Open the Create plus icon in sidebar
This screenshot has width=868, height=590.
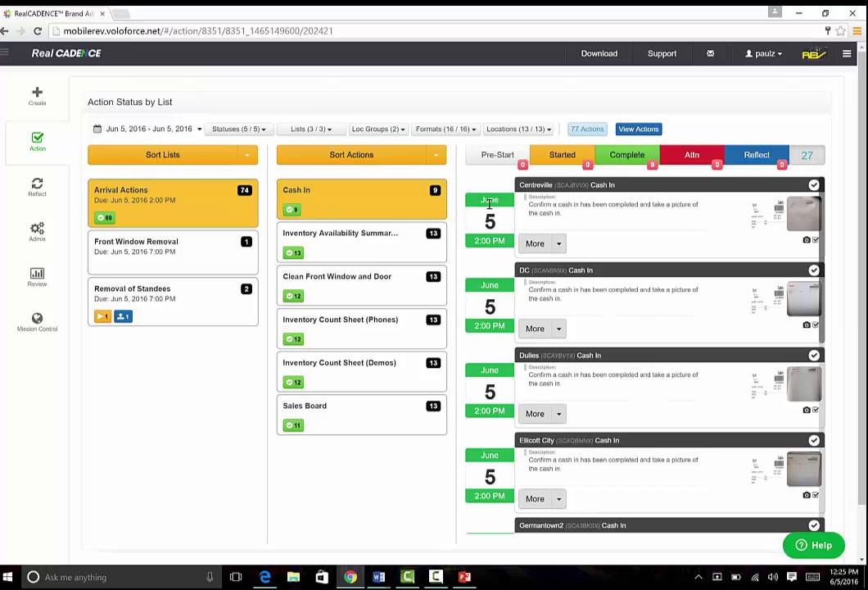37,92
